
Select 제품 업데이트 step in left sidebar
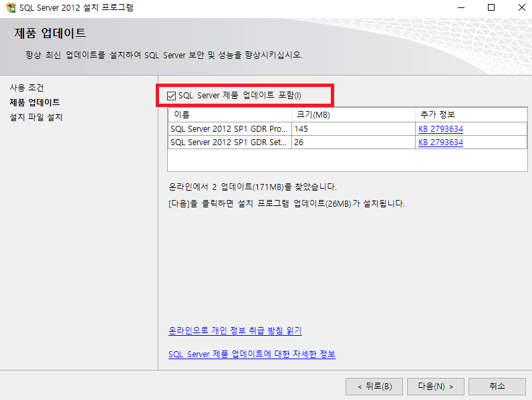pos(35,102)
